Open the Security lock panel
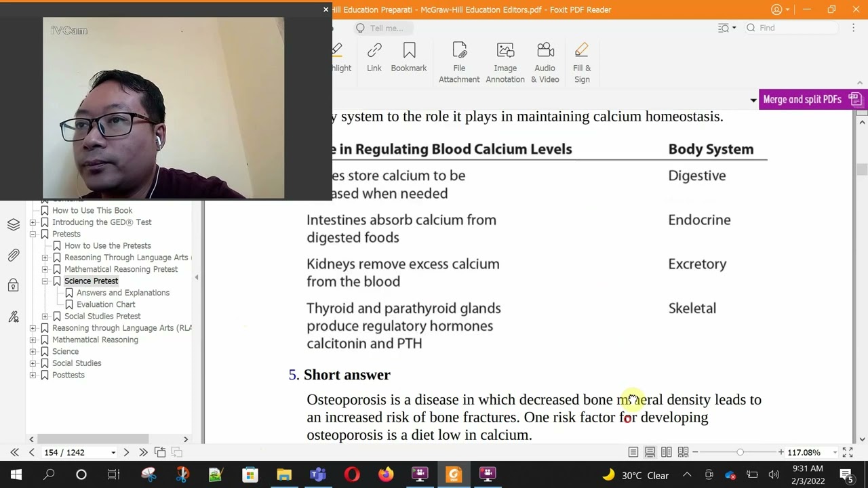This screenshot has width=868, height=488. [14, 285]
